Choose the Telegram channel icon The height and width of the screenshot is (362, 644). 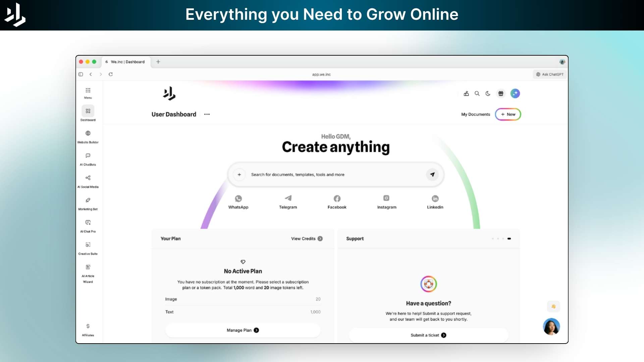click(x=288, y=198)
